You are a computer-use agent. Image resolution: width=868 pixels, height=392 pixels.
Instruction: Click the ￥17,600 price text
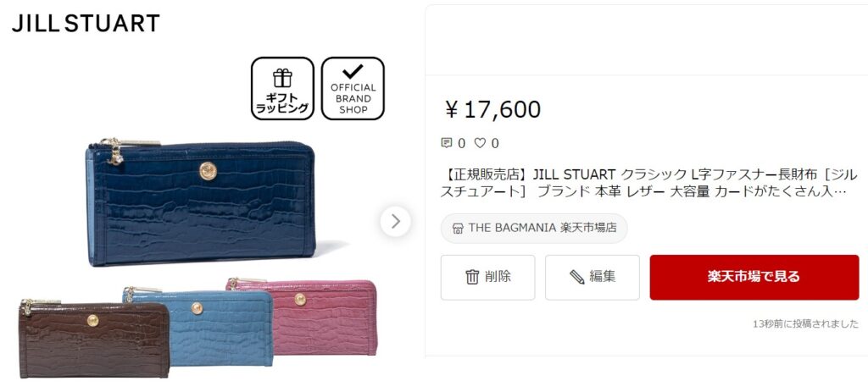point(492,109)
